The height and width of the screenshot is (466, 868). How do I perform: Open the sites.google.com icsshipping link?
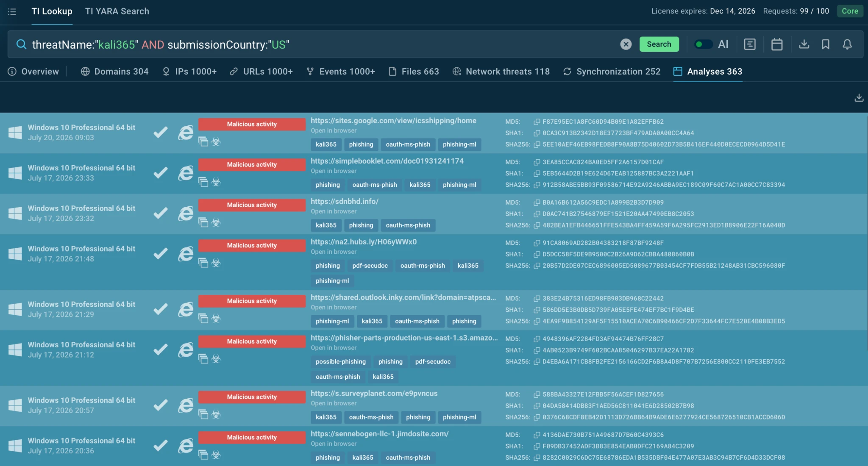[393, 121]
